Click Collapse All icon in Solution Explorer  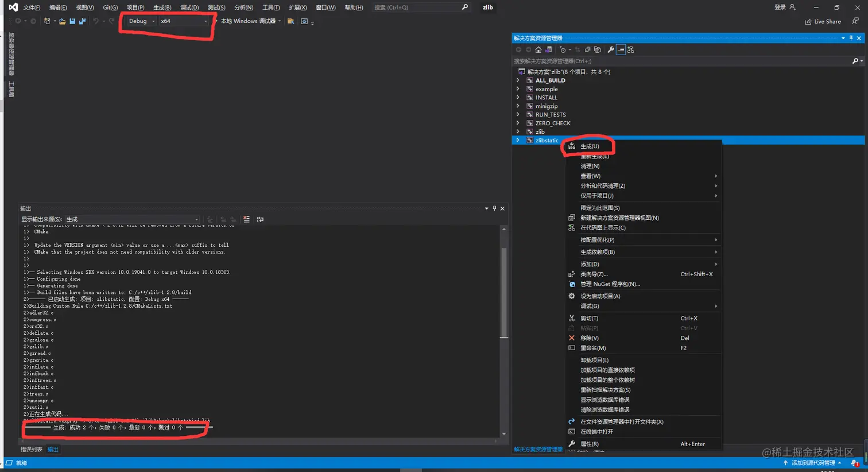[x=587, y=50]
